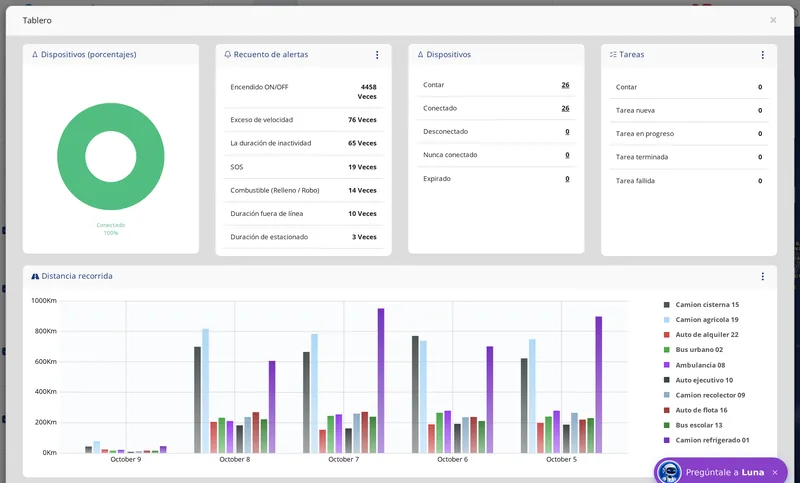The height and width of the screenshot is (483, 800).
Task: Toggle Bus escolar 13 legend entry
Action: 693,425
